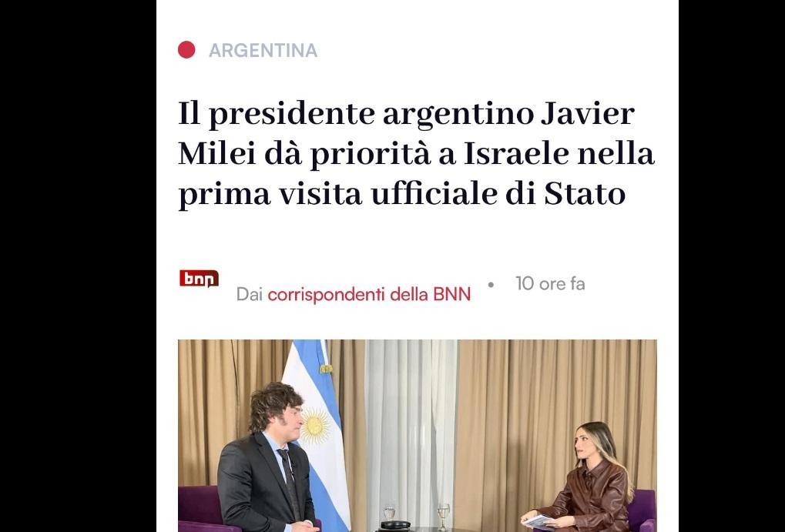Screen dimensions: 785x532
Task: Click the 10 ore fa timestamp
Action: pos(550,284)
